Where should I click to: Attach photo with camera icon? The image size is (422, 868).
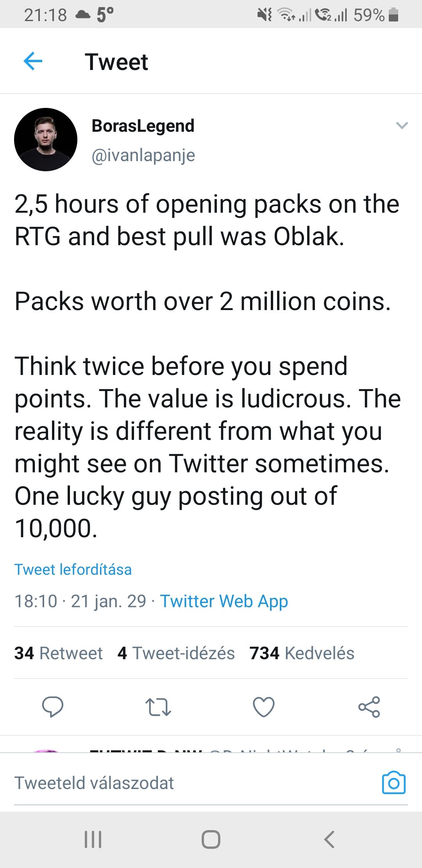[393, 783]
